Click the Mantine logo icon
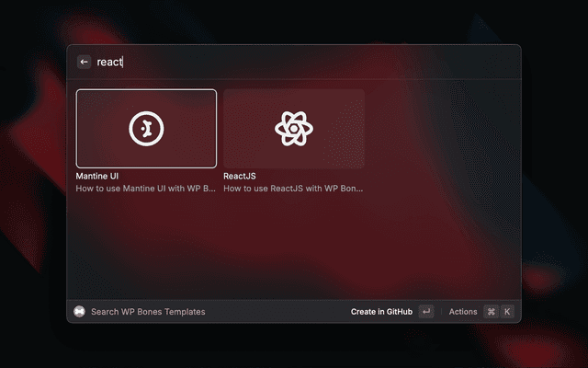588x368 pixels. (x=146, y=129)
